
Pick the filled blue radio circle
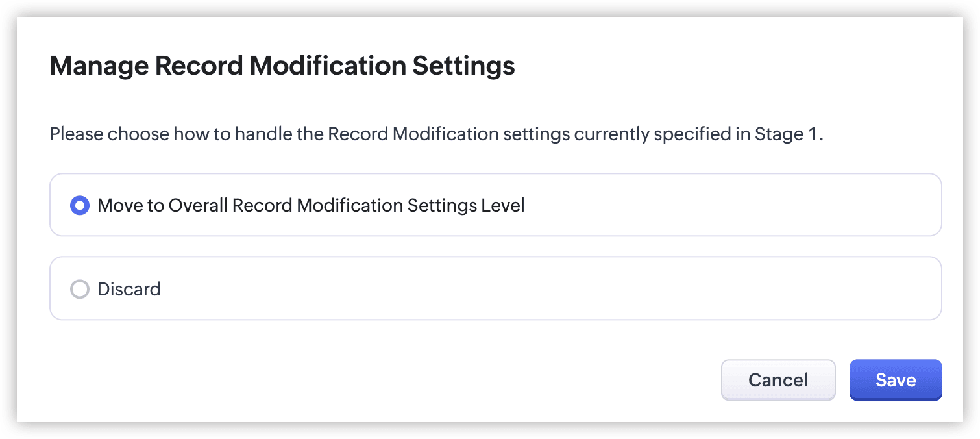(x=79, y=206)
